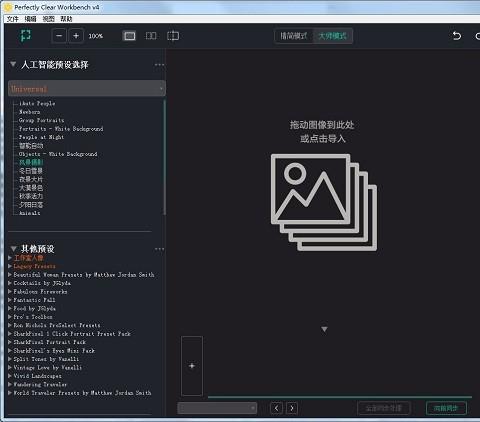Open options dots for 人工智能预设选择 panel
Screen dimensions: 480x422
pos(159,65)
